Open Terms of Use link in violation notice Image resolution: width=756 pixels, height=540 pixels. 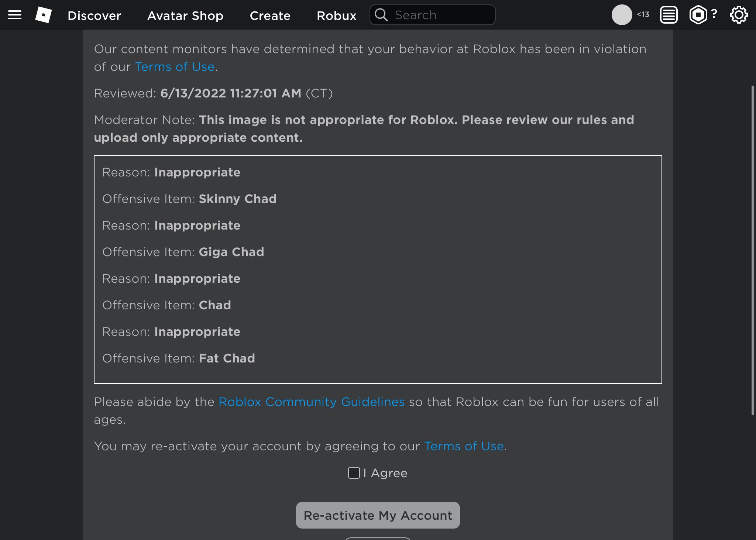coord(175,67)
